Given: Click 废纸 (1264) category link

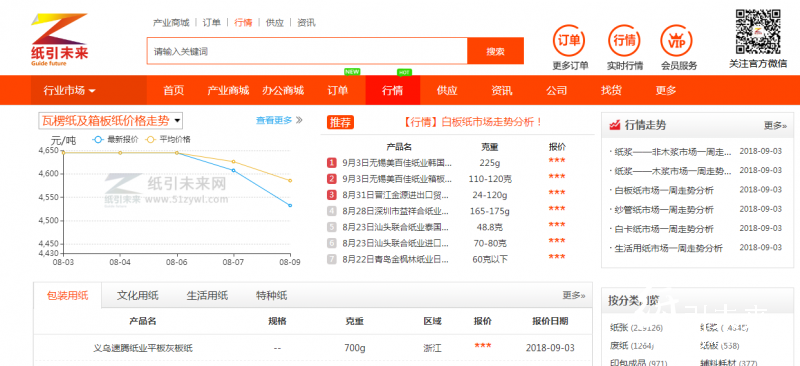Looking at the screenshot, I should coord(632,346).
